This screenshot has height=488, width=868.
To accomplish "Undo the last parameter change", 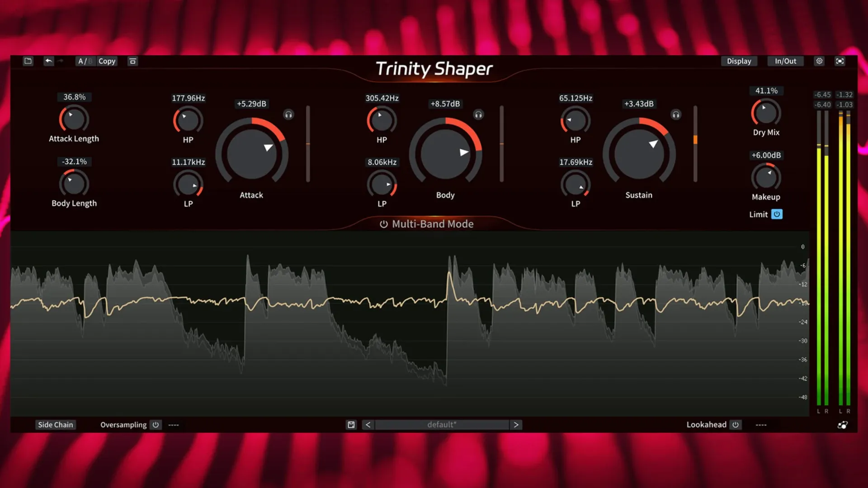I will click(49, 61).
